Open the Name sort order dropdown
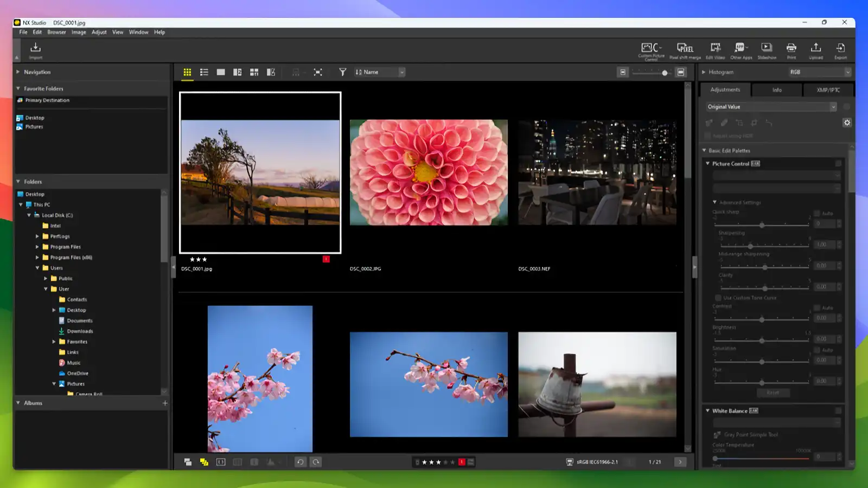This screenshot has width=868, height=488. pyautogui.click(x=401, y=72)
